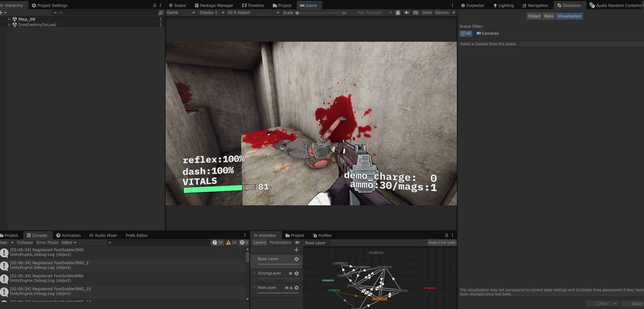Open the Project Settings tab
The width and height of the screenshot is (644, 309).
(50, 5)
